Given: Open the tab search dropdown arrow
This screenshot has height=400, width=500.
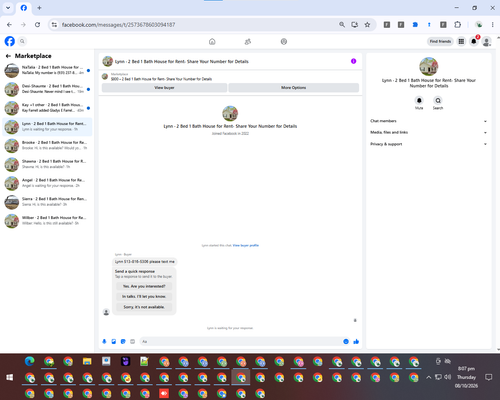Looking at the screenshot, I should point(8,8).
